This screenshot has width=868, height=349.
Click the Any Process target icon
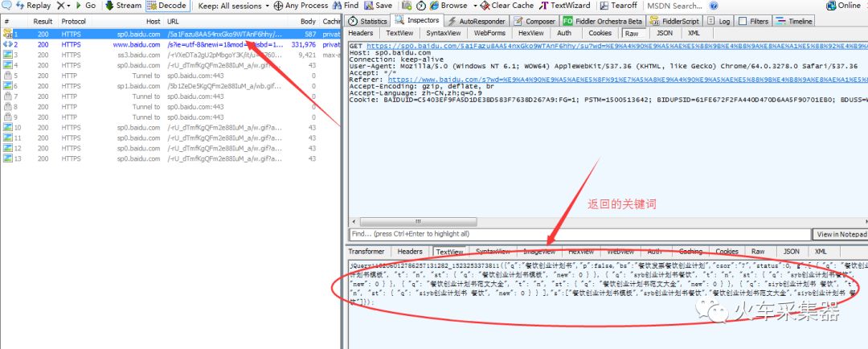tap(278, 6)
